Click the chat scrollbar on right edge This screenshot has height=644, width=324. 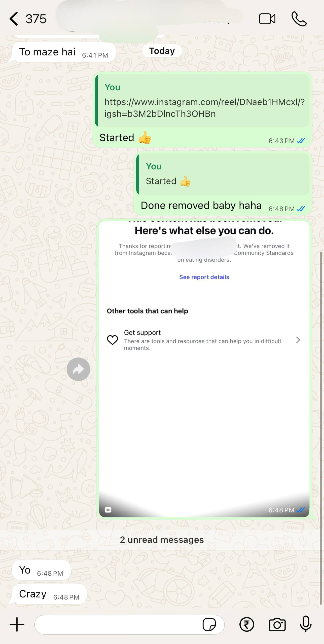(321, 428)
